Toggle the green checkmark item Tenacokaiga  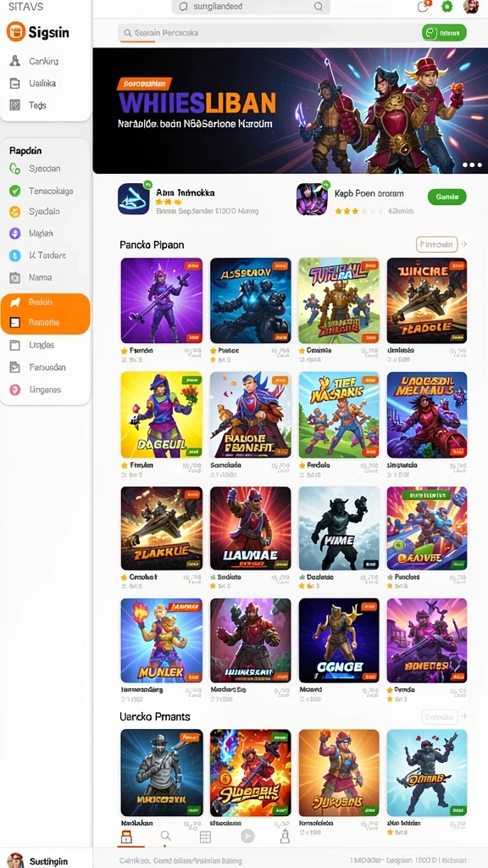(46, 191)
